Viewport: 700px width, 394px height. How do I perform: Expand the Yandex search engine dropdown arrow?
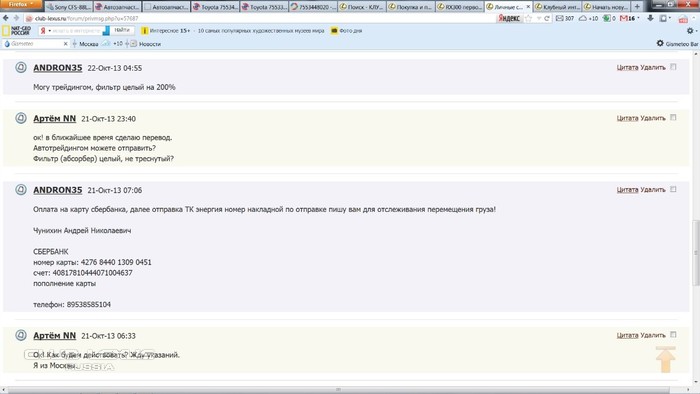point(50,31)
